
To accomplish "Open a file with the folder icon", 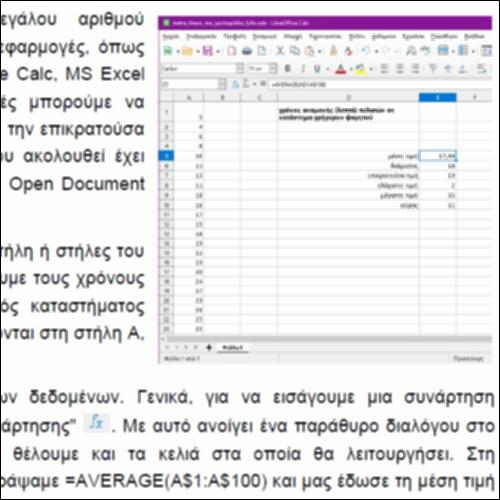I will coord(188,51).
